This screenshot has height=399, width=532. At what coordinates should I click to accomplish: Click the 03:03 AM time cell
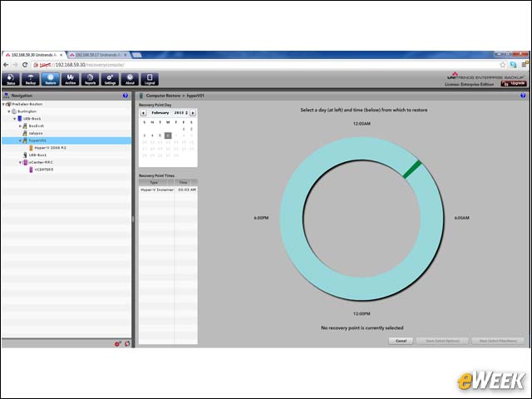[x=187, y=190]
